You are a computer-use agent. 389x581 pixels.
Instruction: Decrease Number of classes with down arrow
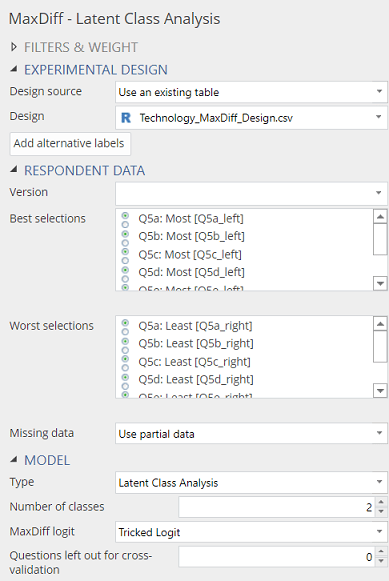tap(381, 512)
